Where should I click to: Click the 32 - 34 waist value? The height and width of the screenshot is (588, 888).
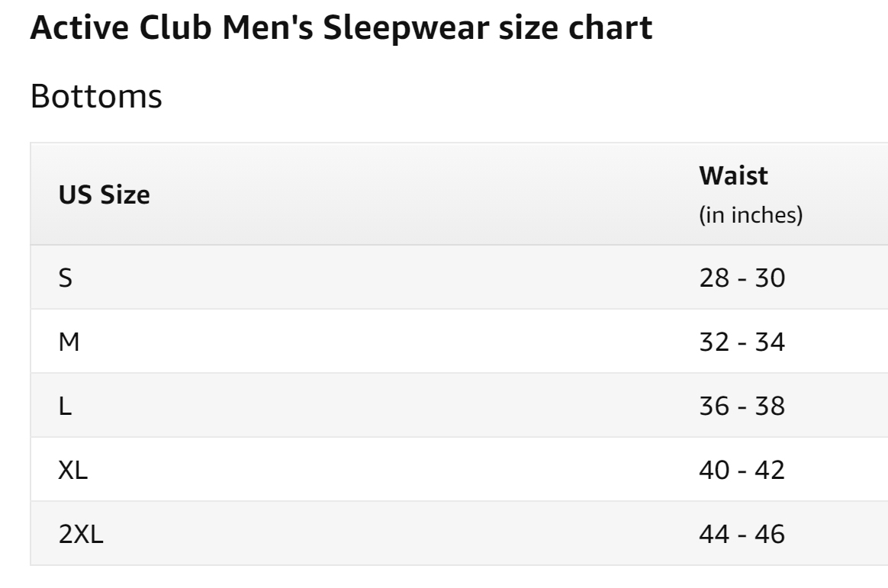[x=742, y=342]
